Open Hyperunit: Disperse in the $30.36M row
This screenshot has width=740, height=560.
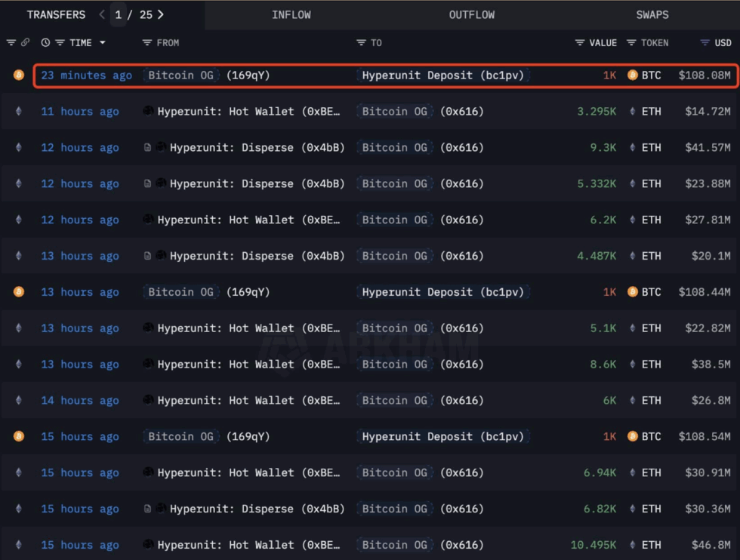tap(257, 509)
